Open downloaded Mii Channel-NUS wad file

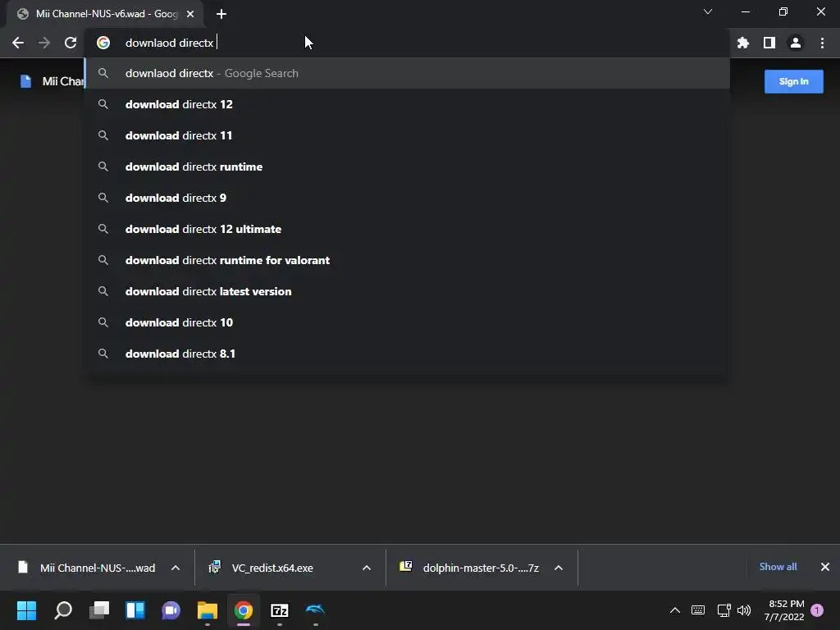tap(89, 568)
